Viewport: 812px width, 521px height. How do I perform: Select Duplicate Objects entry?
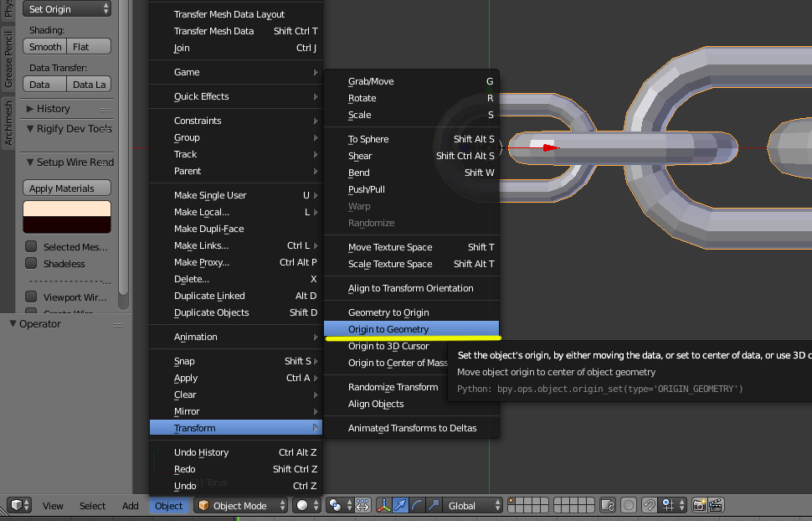[x=235, y=312]
